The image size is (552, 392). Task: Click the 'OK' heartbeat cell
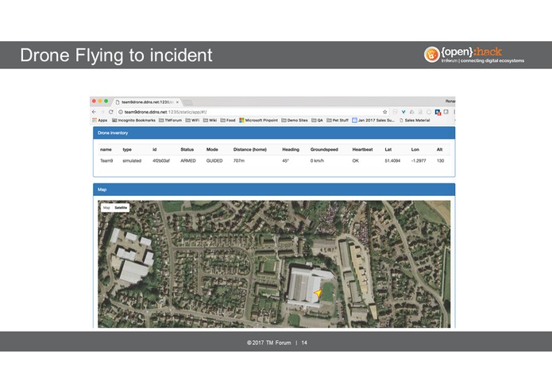coord(356,160)
